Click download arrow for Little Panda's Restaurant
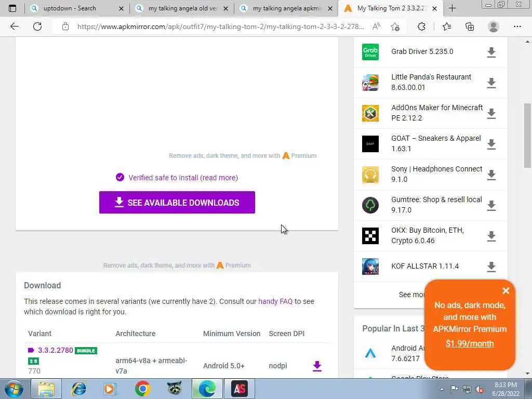 point(491,83)
